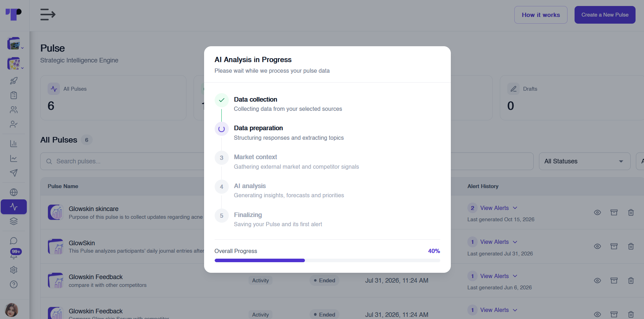The height and width of the screenshot is (319, 644).
Task: Open the users group sidebar icon
Action: tap(14, 110)
